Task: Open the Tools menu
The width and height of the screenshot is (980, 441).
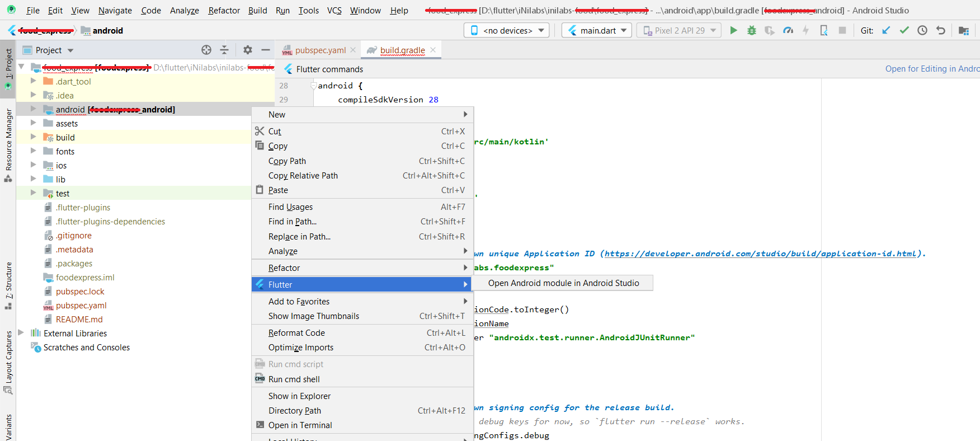Action: point(308,10)
